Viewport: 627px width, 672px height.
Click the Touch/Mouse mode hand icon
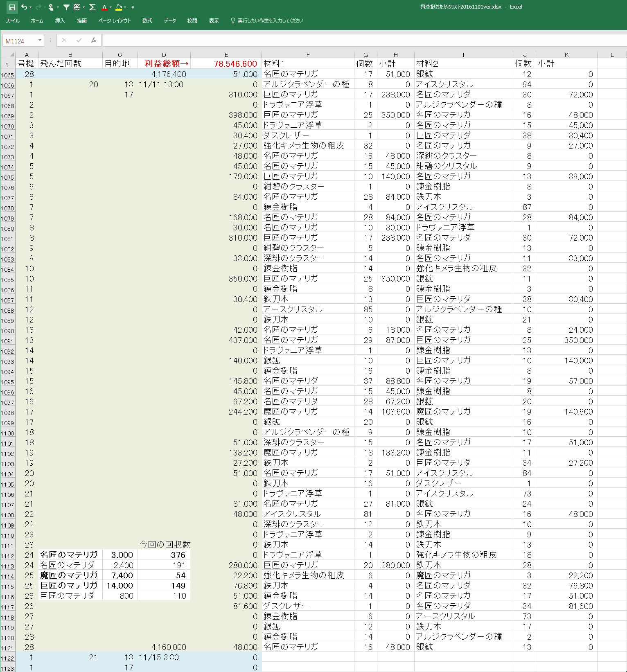pos(51,7)
